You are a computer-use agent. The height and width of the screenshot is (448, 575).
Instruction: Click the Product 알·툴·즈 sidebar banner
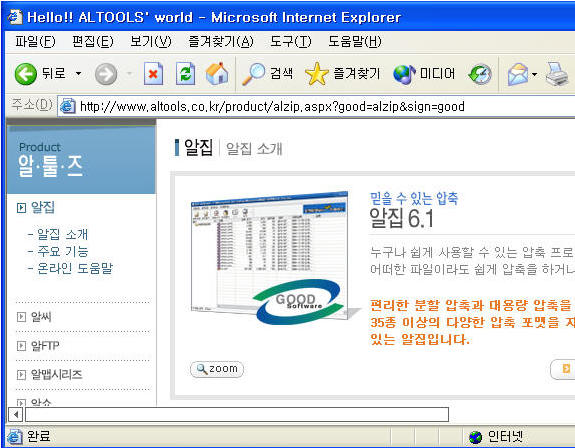(81, 159)
